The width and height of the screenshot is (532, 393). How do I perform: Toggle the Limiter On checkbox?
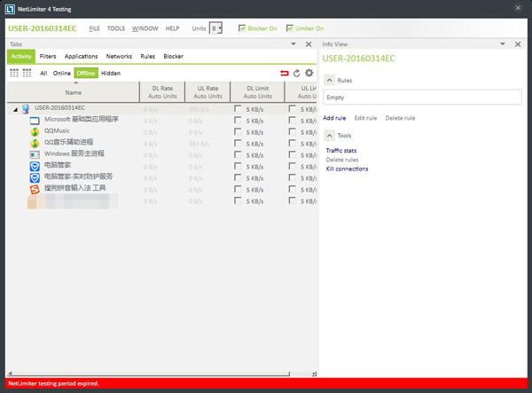point(289,28)
